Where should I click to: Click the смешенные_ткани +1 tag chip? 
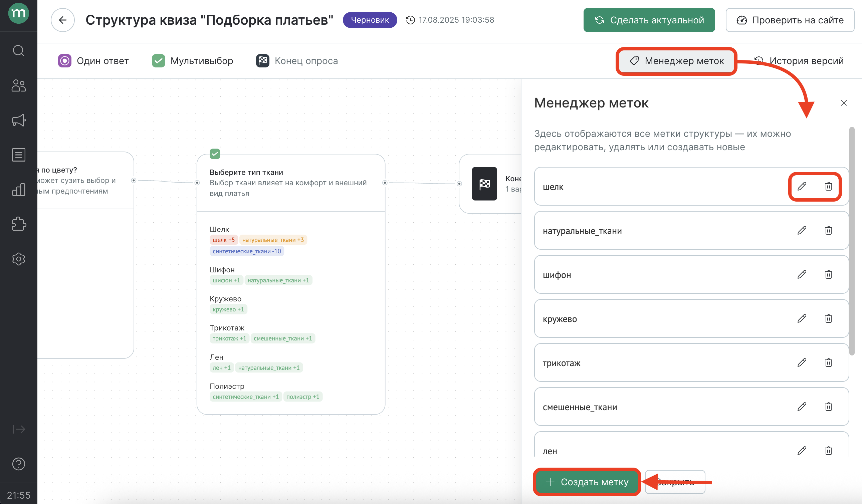[x=283, y=338]
